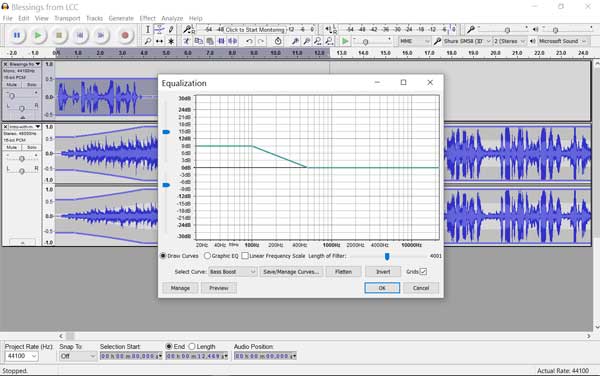Click the Copy icon in edit toolbar
Image resolution: width=600 pixels, height=376 pixels.
[198, 41]
